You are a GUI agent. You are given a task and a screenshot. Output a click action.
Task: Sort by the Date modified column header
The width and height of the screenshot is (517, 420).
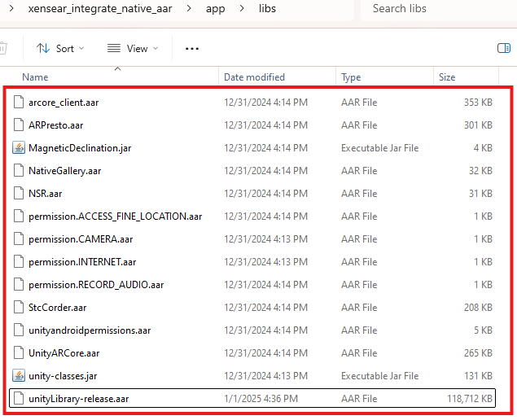[254, 77]
